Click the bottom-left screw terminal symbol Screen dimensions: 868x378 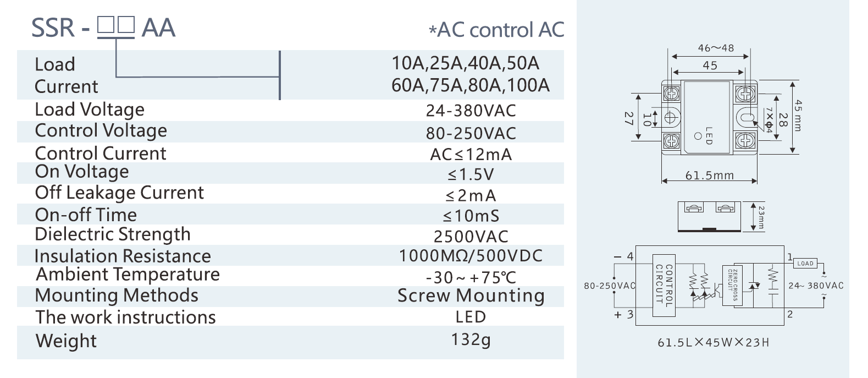671,141
